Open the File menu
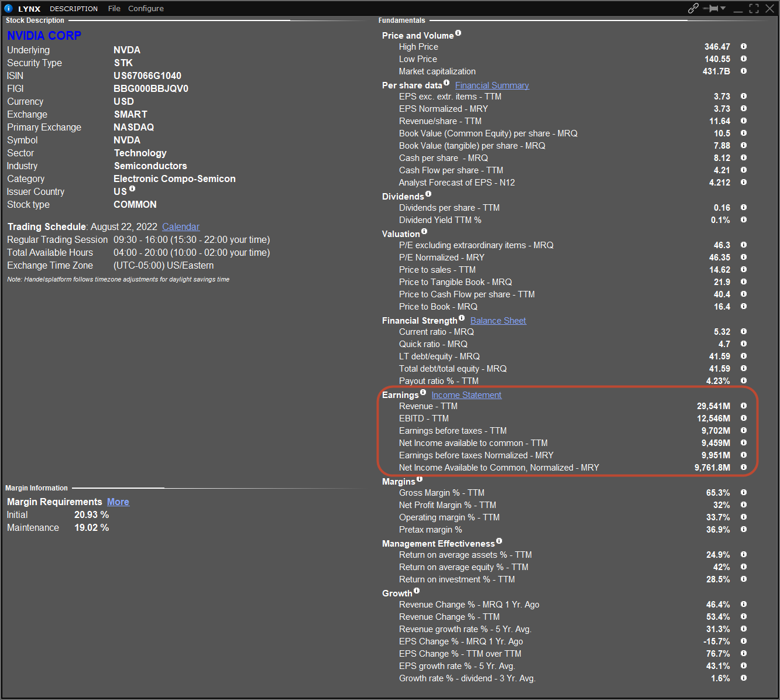The image size is (780, 700). point(114,8)
